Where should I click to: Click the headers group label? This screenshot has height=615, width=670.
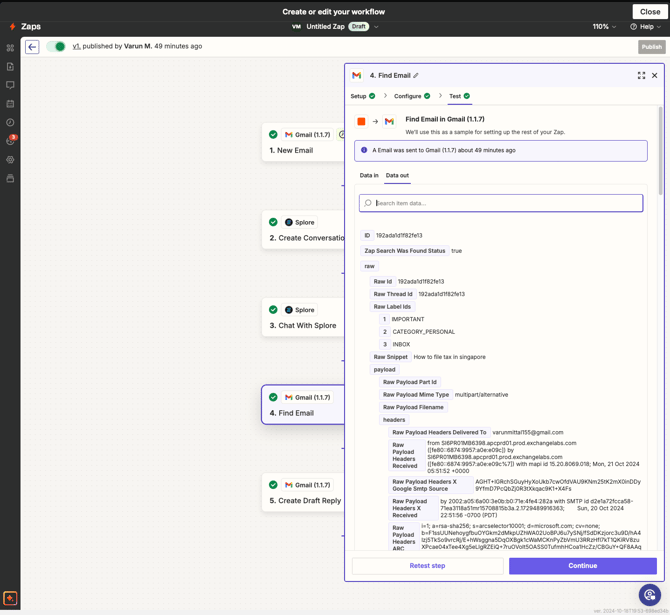(394, 420)
